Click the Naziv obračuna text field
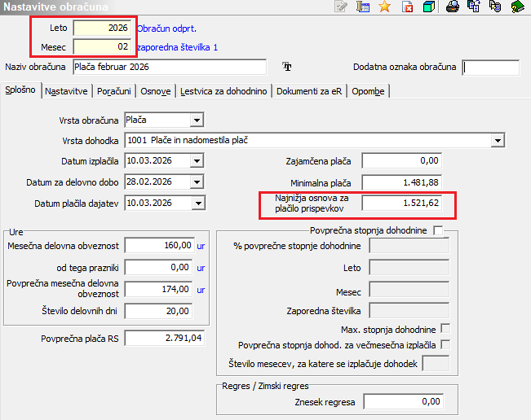Viewport: 531px width, 420px height. tap(170, 67)
